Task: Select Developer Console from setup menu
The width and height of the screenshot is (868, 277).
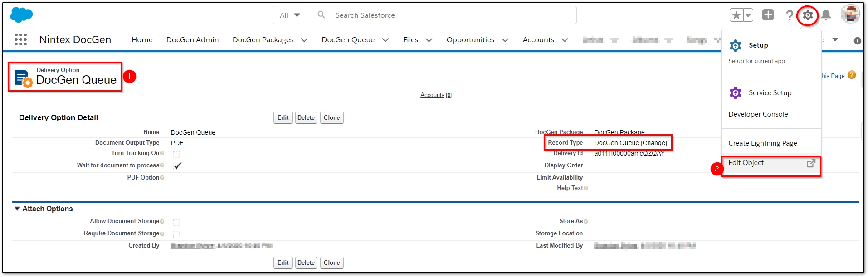Action: coord(758,114)
